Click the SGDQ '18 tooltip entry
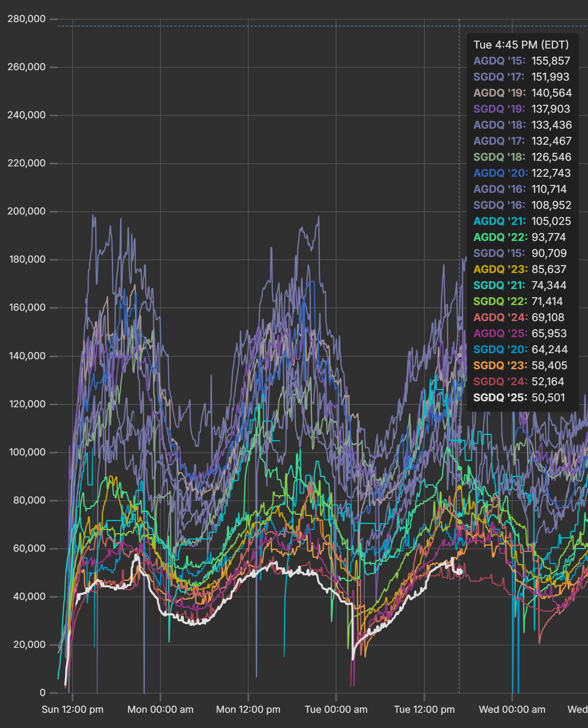The width and height of the screenshot is (588, 728). (x=523, y=157)
